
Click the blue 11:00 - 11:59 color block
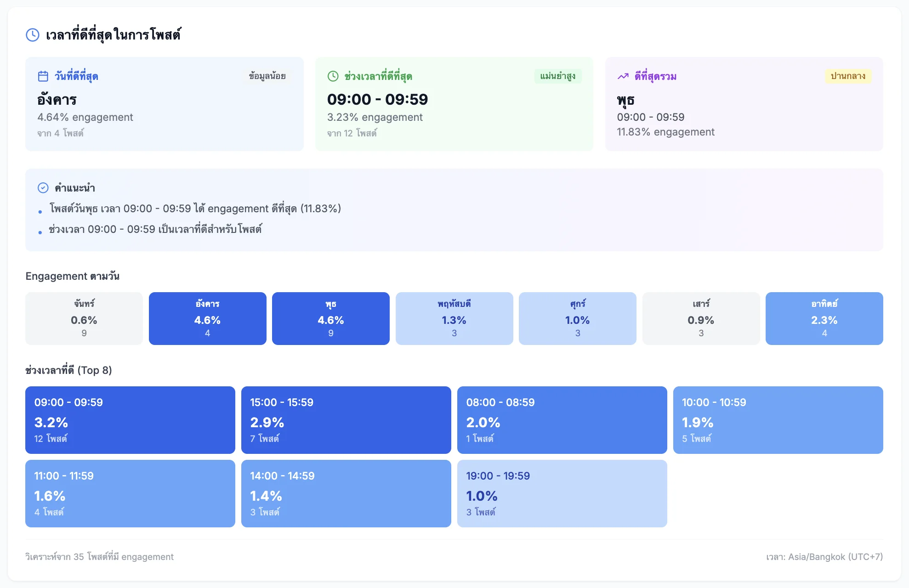130,493
